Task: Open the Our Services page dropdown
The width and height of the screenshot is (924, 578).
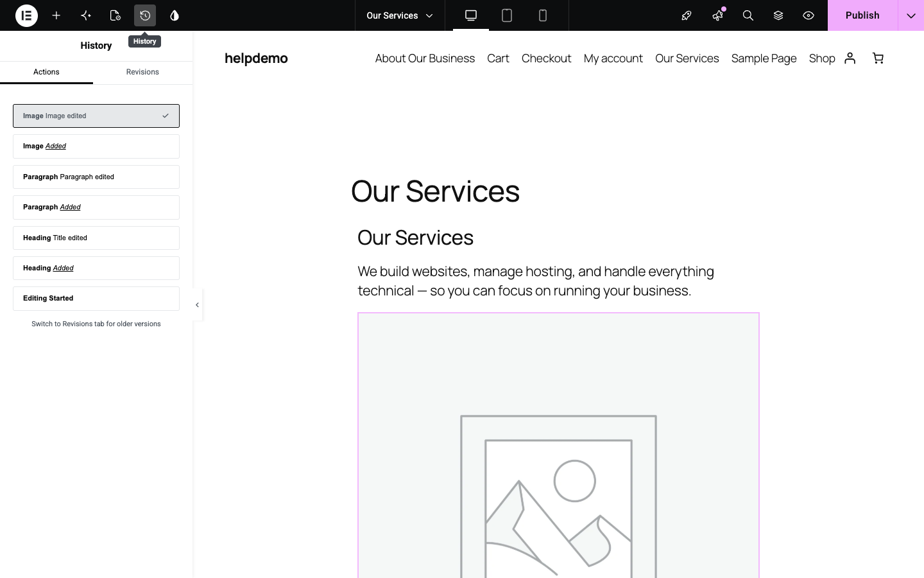Action: coord(400,15)
